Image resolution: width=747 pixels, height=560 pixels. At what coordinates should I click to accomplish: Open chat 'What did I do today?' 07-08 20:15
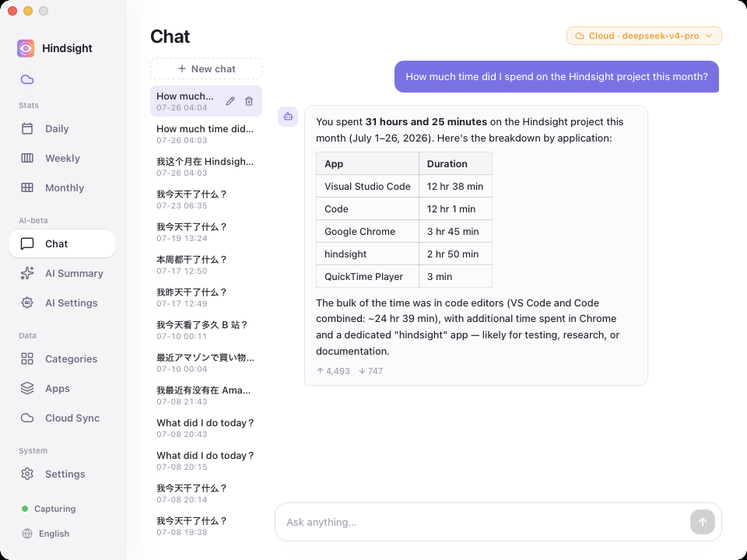[205, 460]
